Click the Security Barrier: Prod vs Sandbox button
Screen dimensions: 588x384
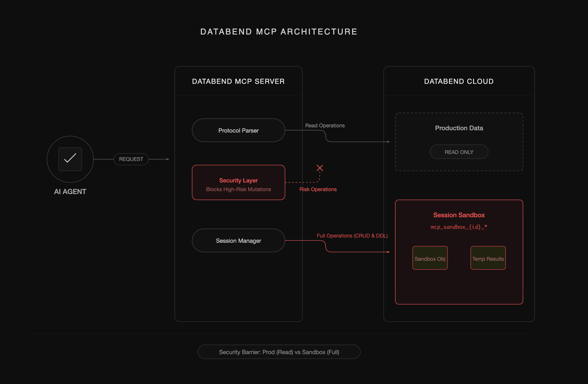click(279, 352)
